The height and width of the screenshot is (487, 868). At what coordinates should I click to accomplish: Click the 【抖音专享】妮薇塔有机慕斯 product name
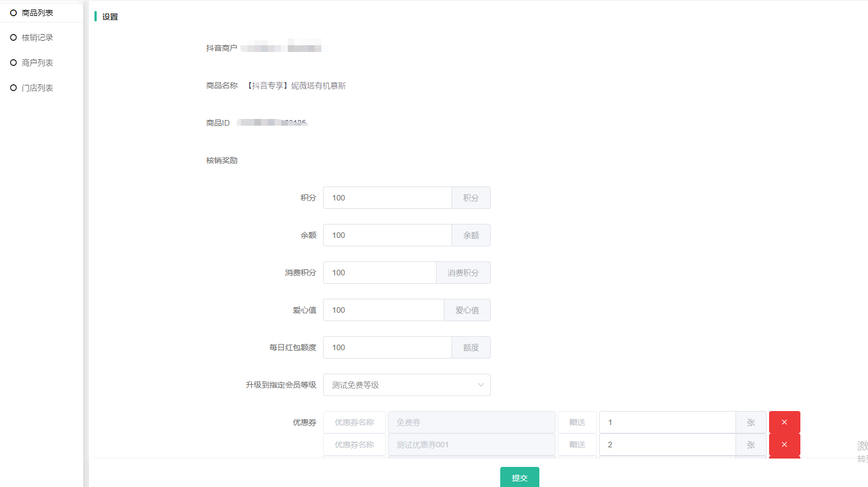pos(297,85)
